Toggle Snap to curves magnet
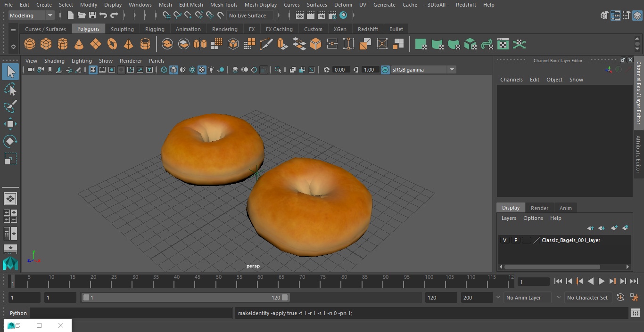644x332 pixels. coord(177,16)
